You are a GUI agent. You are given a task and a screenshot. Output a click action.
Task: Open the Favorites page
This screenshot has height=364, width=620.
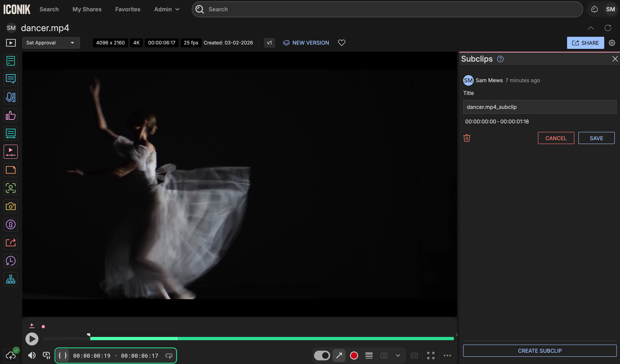click(128, 9)
